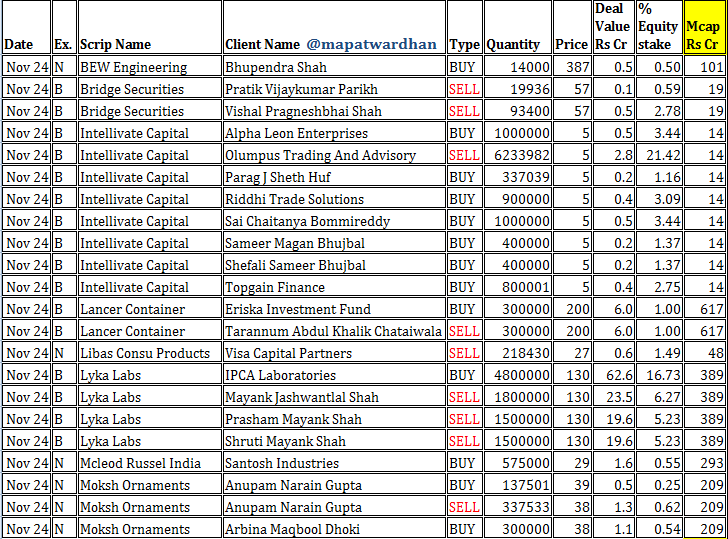
Task: Click quantity '14000' cell
Action: 518,67
